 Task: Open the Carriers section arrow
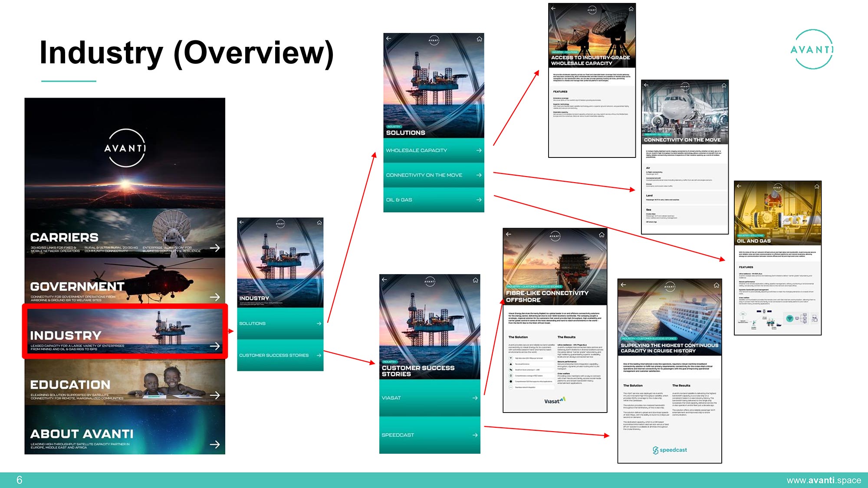(x=215, y=248)
